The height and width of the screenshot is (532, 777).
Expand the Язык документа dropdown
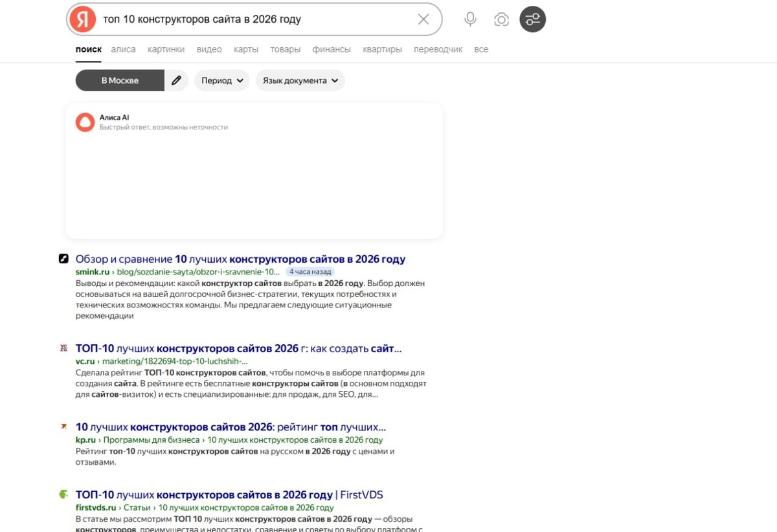tap(300, 80)
